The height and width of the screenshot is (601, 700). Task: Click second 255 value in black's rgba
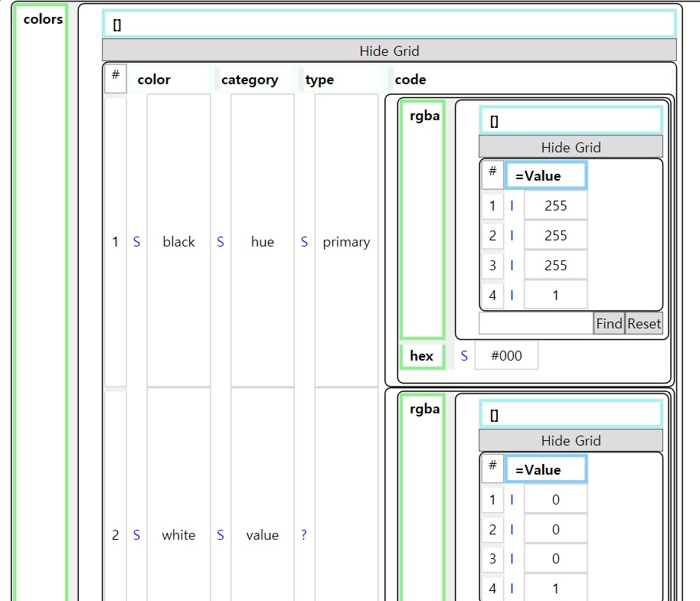click(555, 235)
